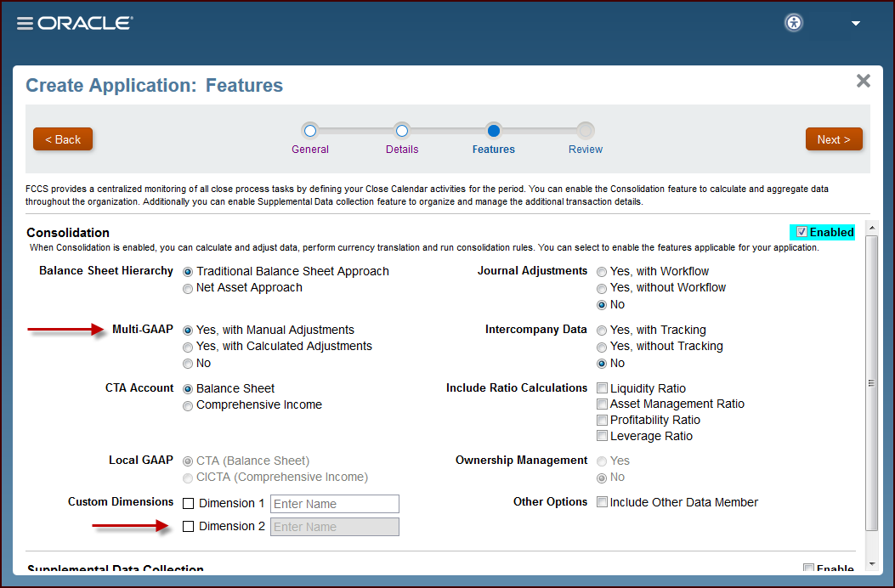This screenshot has height=588, width=895.
Task: Click the General step circle marker
Action: coord(310,131)
